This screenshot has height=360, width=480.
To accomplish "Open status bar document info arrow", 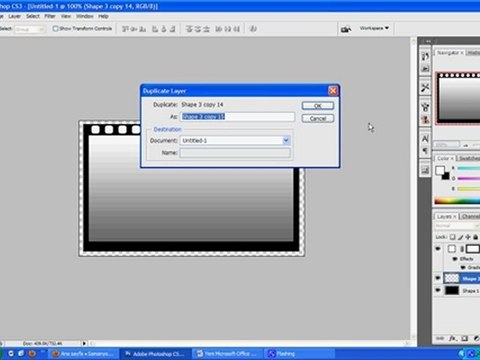I will [x=84, y=343].
